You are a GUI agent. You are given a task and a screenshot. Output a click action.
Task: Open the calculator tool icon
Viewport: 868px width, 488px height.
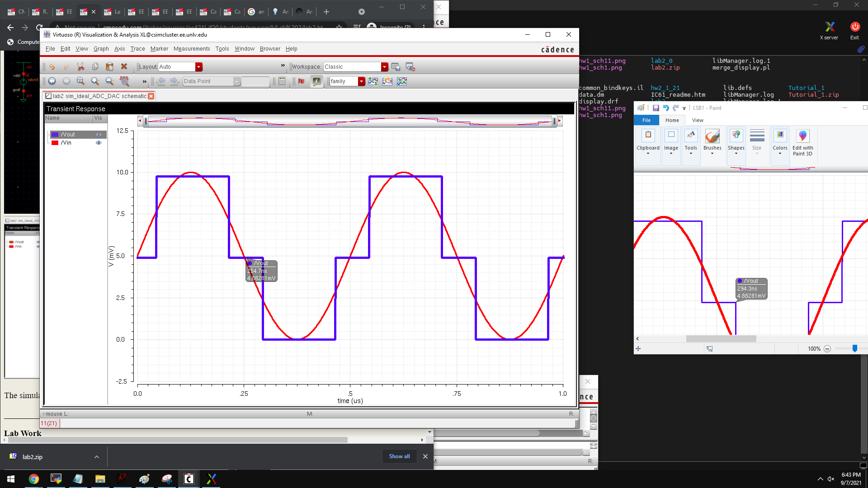tap(282, 81)
